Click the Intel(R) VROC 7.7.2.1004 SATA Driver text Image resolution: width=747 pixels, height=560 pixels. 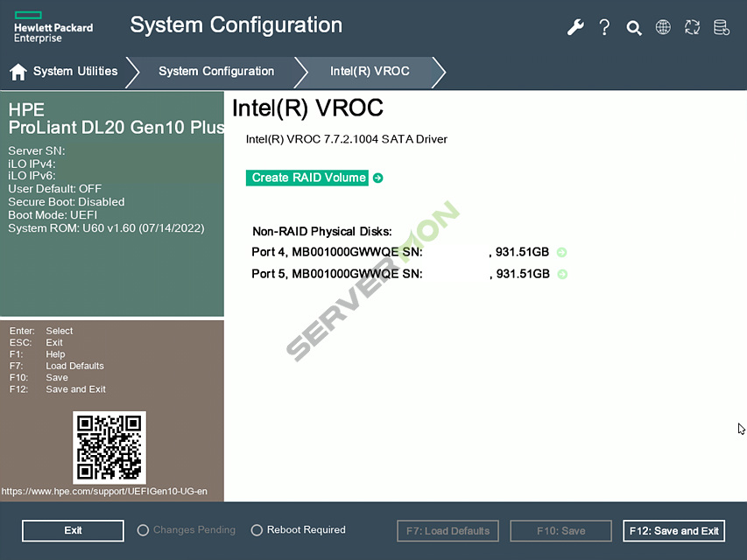pos(346,139)
